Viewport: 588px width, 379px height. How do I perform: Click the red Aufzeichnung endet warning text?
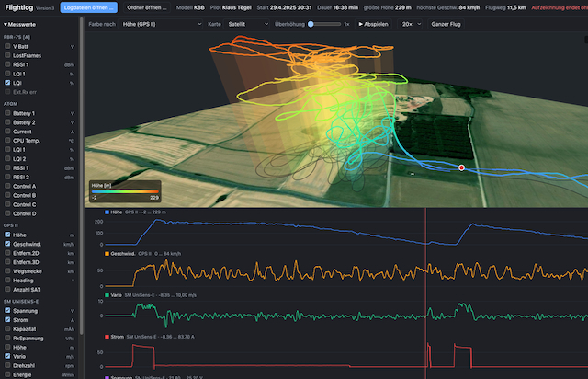(x=560, y=7)
